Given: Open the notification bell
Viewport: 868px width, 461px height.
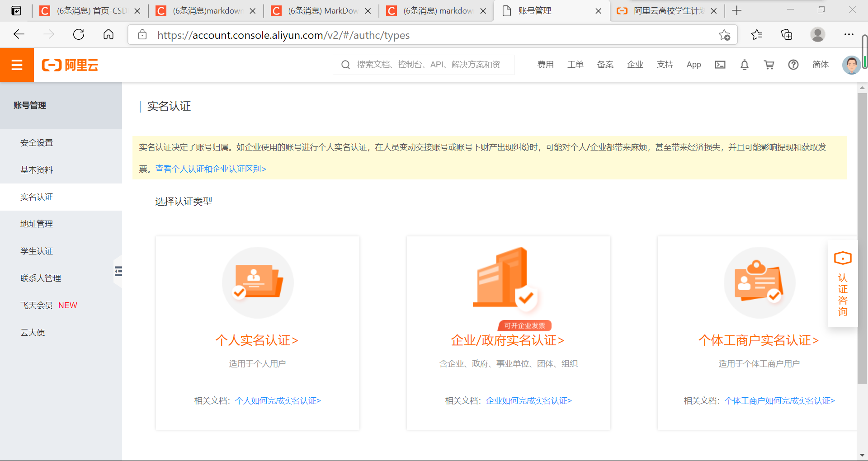Looking at the screenshot, I should [x=745, y=65].
